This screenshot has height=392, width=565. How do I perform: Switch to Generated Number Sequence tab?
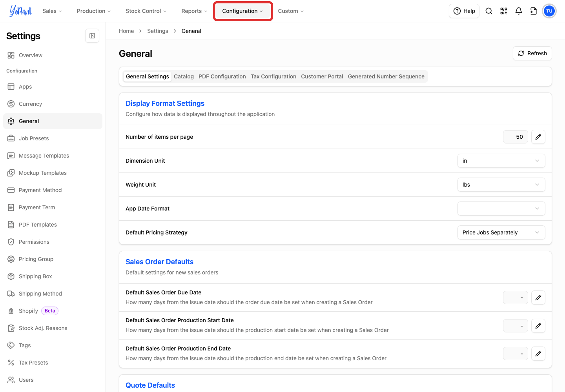(386, 76)
